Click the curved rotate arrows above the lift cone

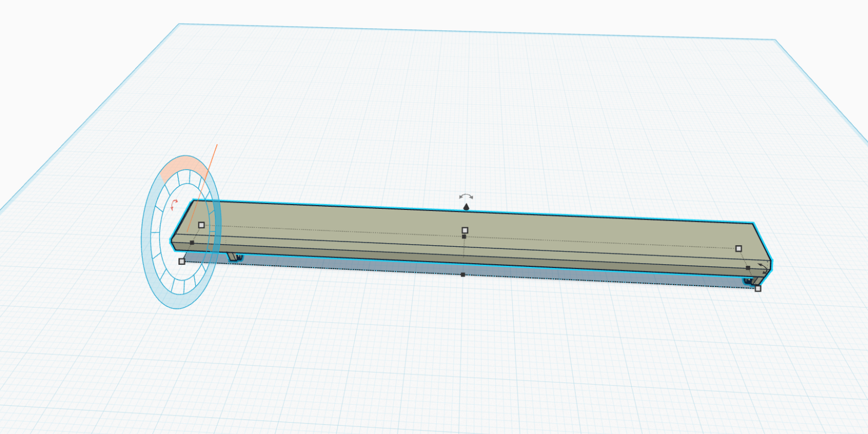coord(466,196)
